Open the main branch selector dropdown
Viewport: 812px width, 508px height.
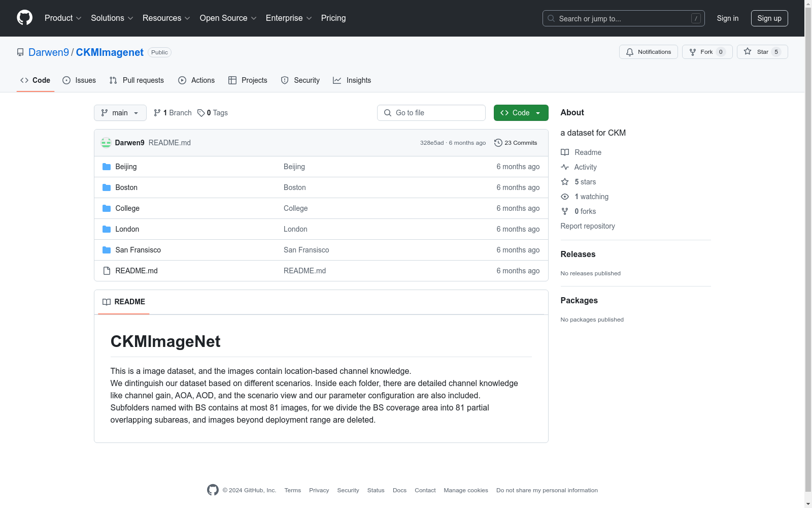[120, 113]
